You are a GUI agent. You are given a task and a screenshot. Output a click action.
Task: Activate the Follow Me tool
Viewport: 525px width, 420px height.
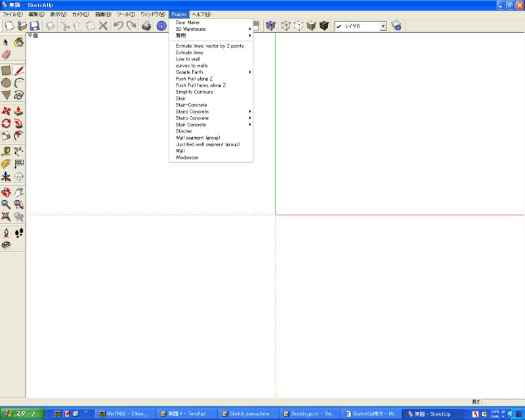[19, 123]
